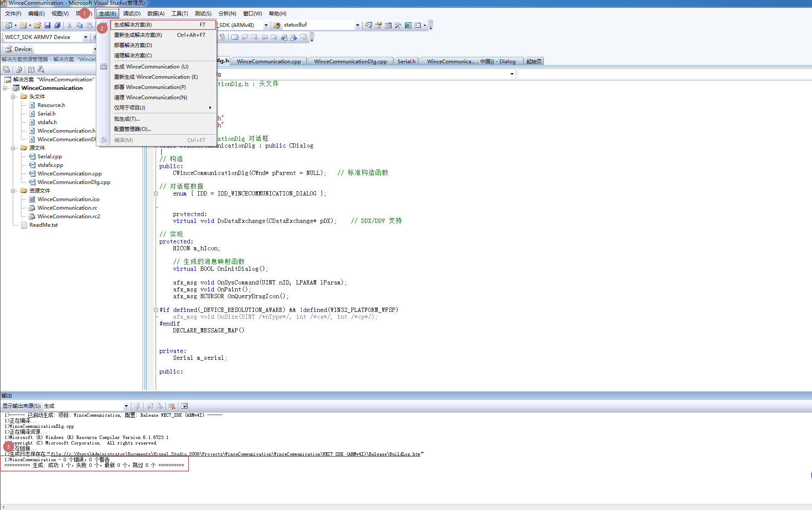Click the Save All toolbar icon
This screenshot has height=510, width=812.
(57, 26)
